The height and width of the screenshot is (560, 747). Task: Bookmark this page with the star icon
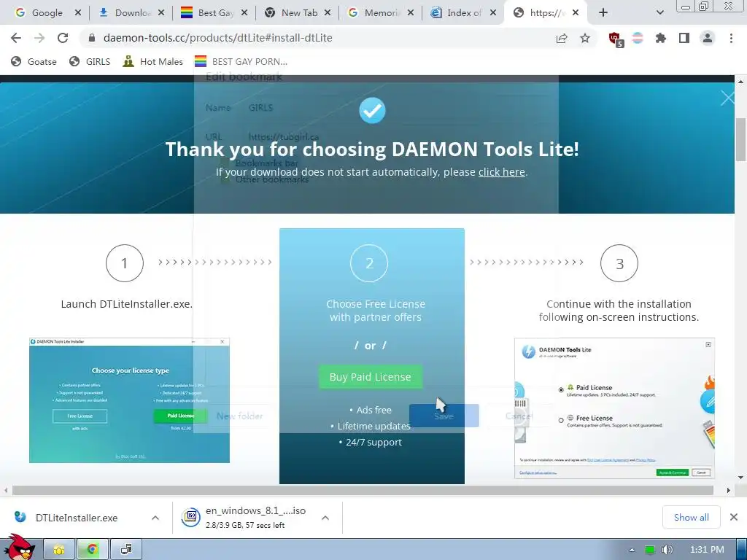[x=585, y=38]
